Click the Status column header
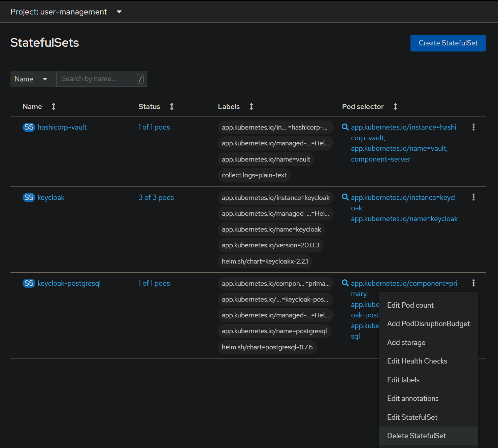Image resolution: width=498 pixels, height=448 pixels. point(150,107)
